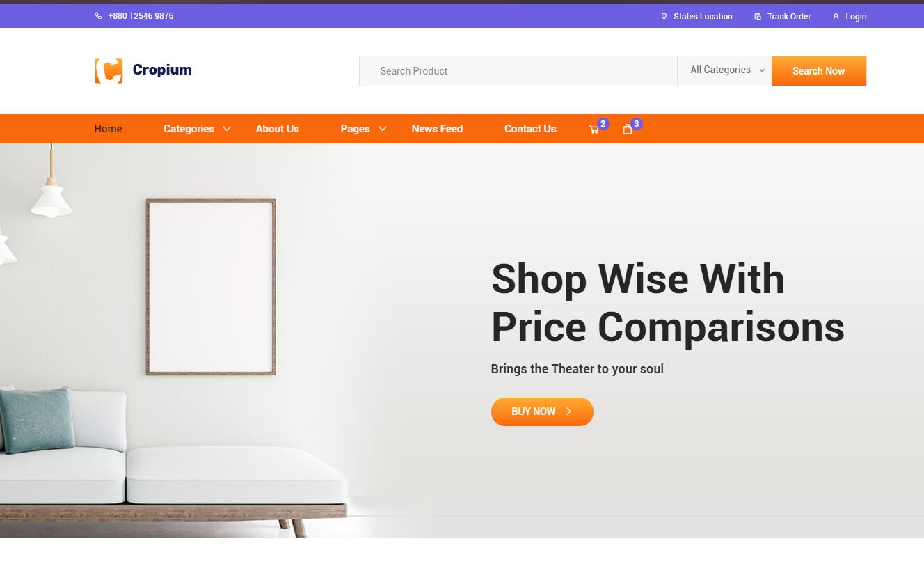The height and width of the screenshot is (580, 924).
Task: Click the location pin icon
Action: 664,17
